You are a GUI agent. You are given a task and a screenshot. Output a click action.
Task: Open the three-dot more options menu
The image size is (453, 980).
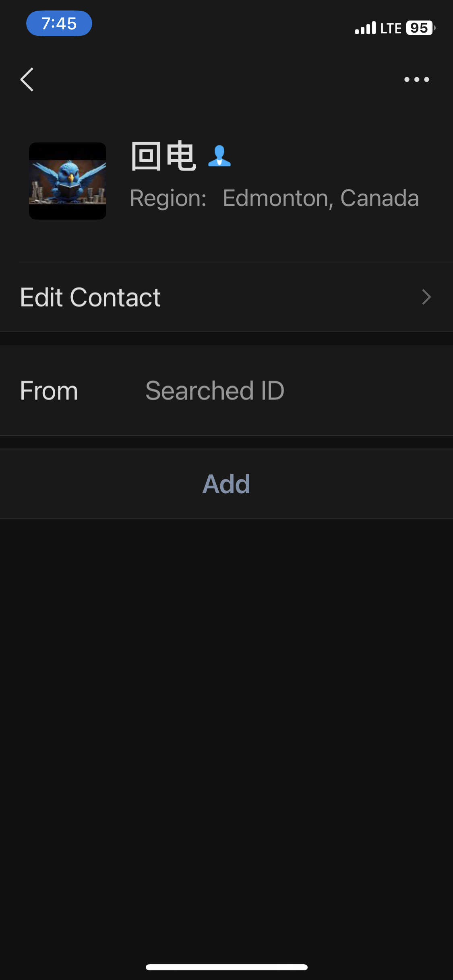tap(416, 80)
